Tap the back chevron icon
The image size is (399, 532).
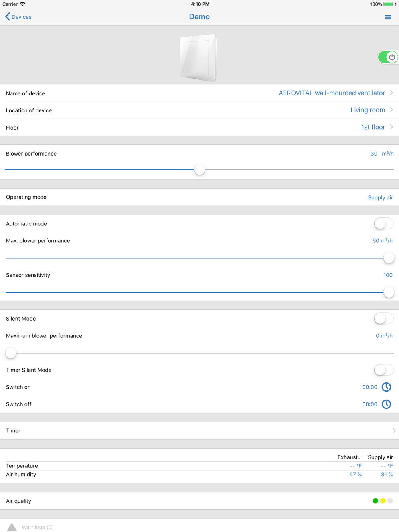pyautogui.click(x=7, y=17)
